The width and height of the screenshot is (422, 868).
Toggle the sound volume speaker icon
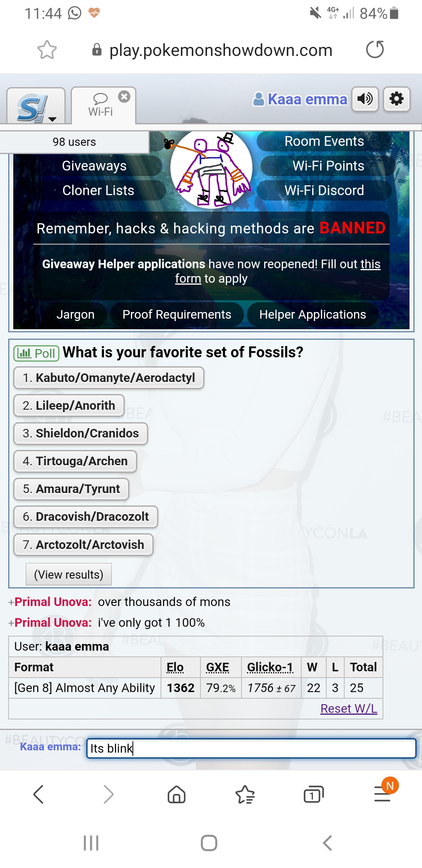tap(365, 99)
